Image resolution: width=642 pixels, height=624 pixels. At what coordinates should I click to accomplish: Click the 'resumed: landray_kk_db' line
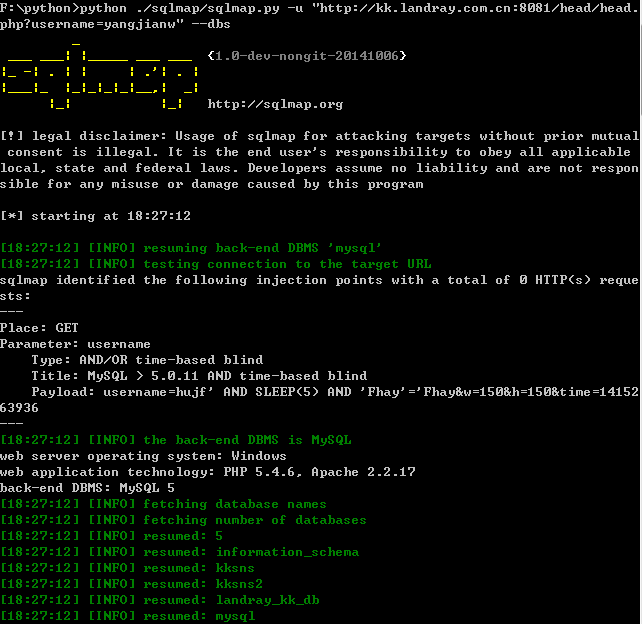[160, 600]
